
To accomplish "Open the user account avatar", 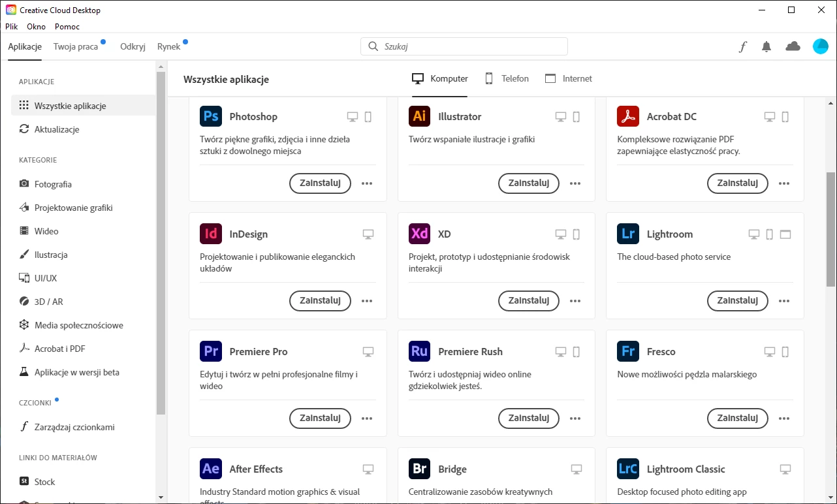I will (821, 46).
